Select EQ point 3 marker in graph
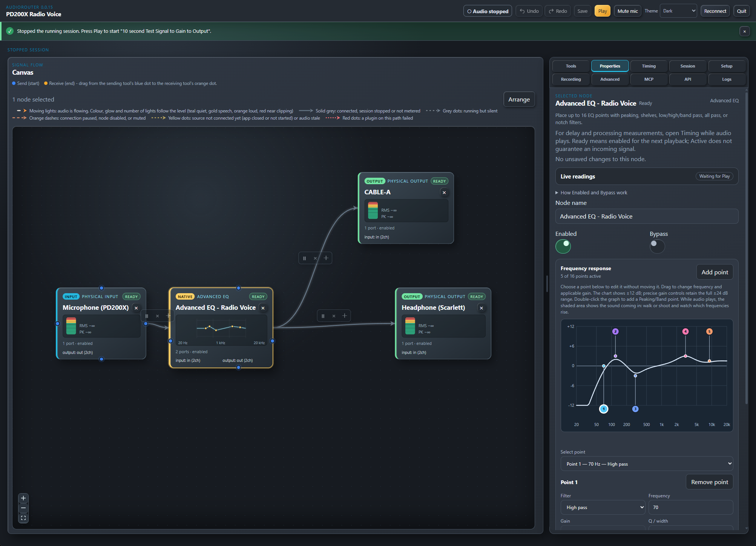 tap(635, 409)
